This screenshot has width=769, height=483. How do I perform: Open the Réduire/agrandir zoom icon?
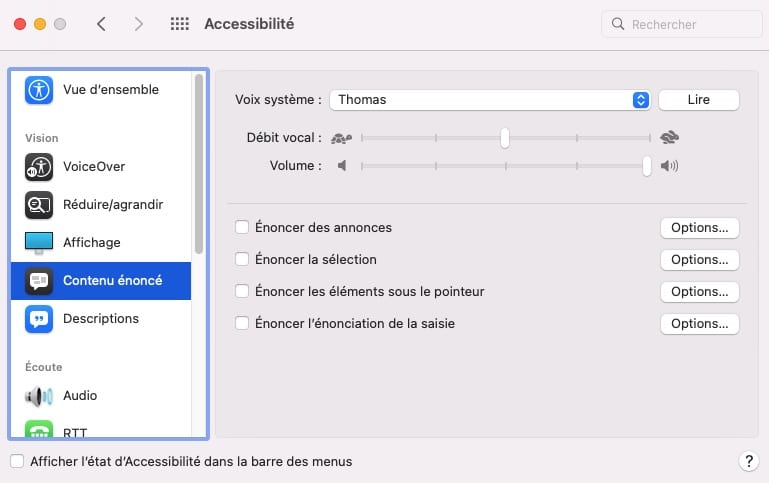coord(39,205)
